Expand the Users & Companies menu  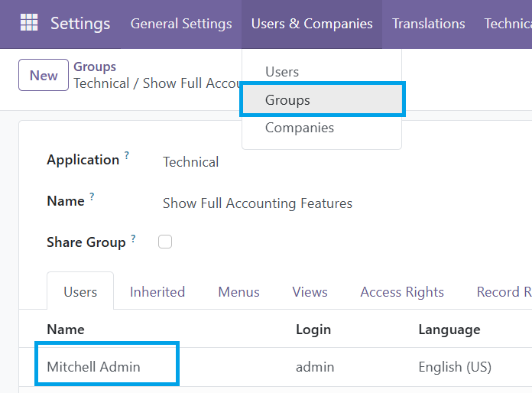click(x=312, y=24)
